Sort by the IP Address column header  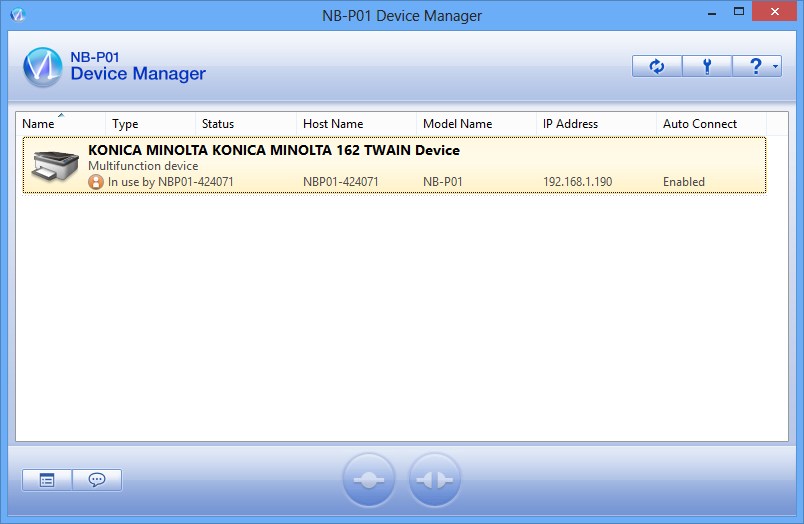(596, 124)
